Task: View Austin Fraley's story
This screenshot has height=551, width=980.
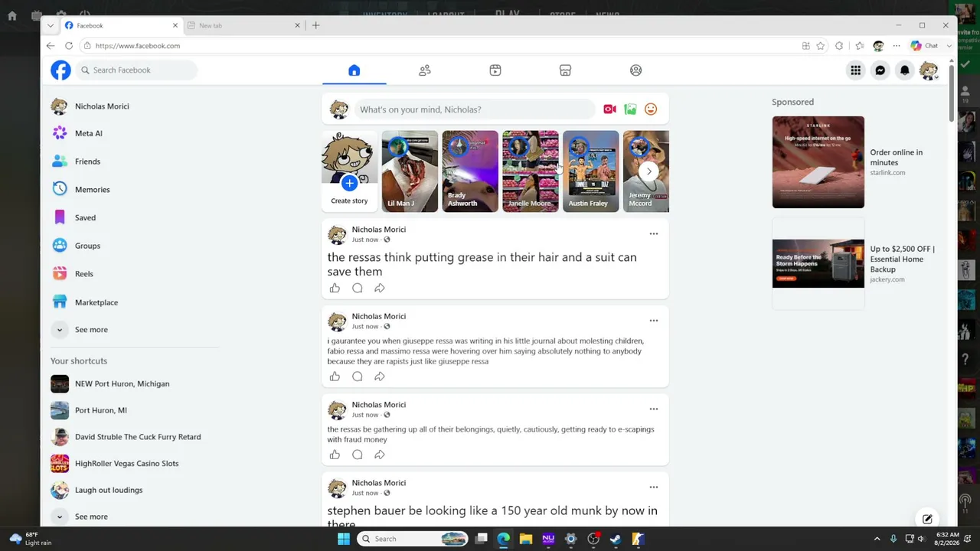Action: coord(590,171)
